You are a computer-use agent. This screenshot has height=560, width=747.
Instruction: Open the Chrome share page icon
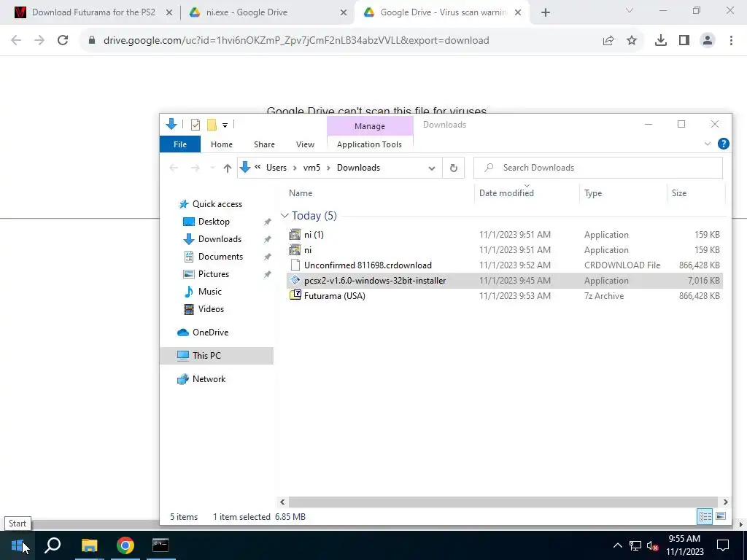[608, 41]
